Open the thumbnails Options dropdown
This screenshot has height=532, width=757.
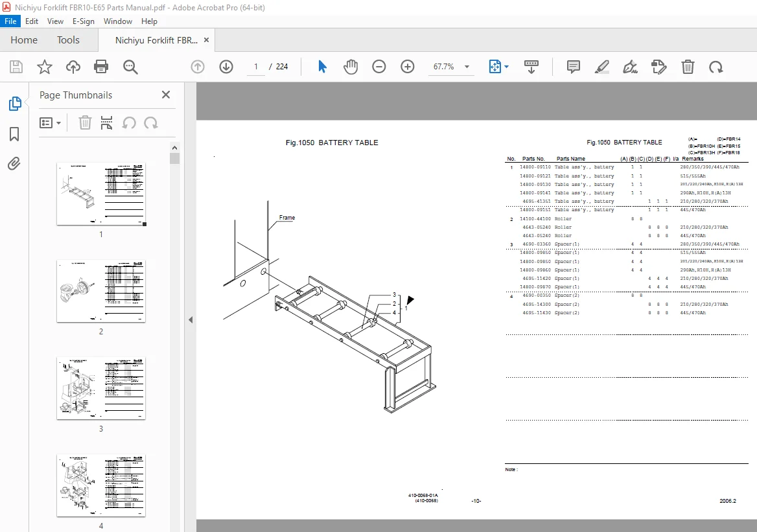click(x=50, y=122)
